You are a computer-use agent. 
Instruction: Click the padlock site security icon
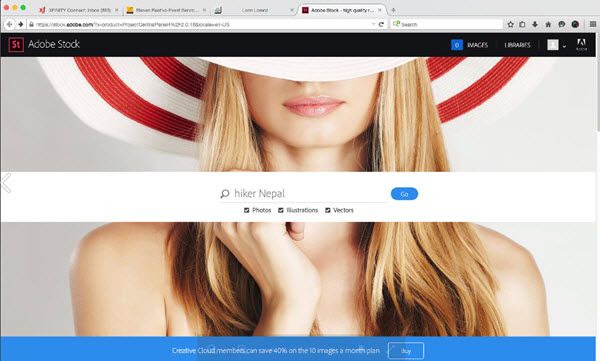coord(31,25)
